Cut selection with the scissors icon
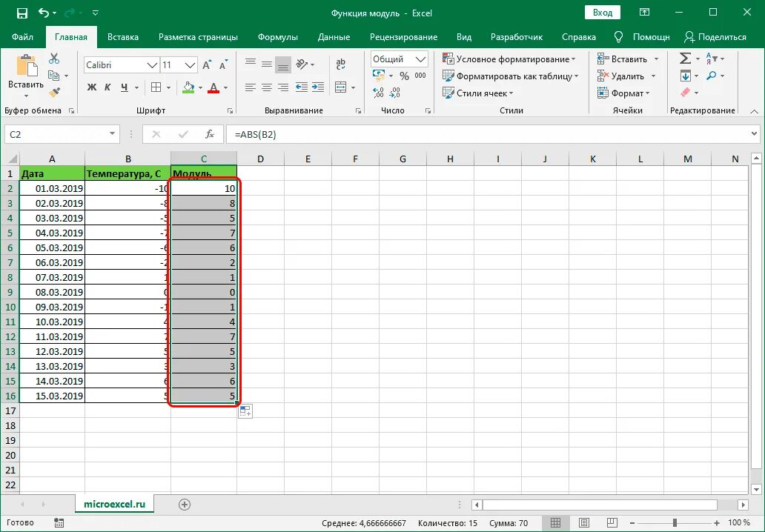Image resolution: width=765 pixels, height=532 pixels. (x=54, y=59)
